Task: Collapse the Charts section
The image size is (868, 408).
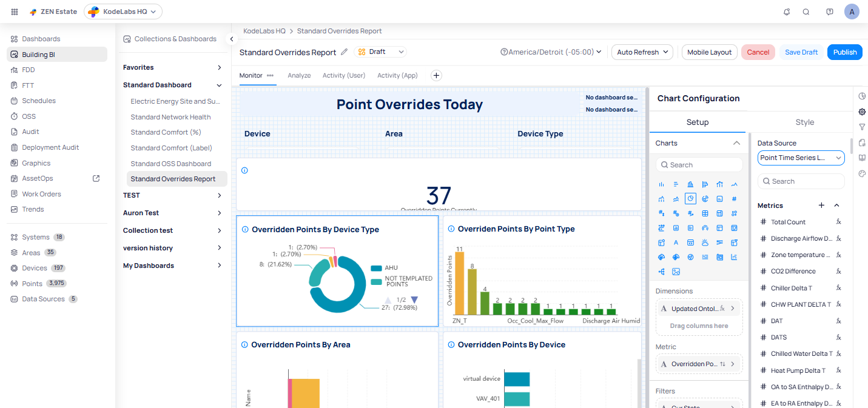Action: [736, 144]
